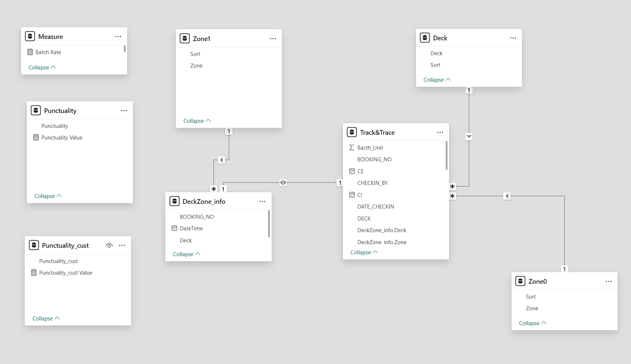Click the bidirectional filter arrow on relationship line
Viewport: 631px width, 364px height.
coord(283,182)
